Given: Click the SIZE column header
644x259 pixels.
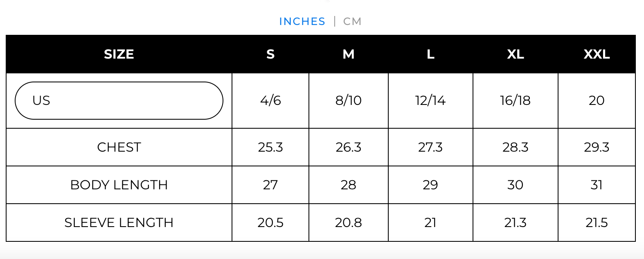Looking at the screenshot, I should [x=119, y=54].
